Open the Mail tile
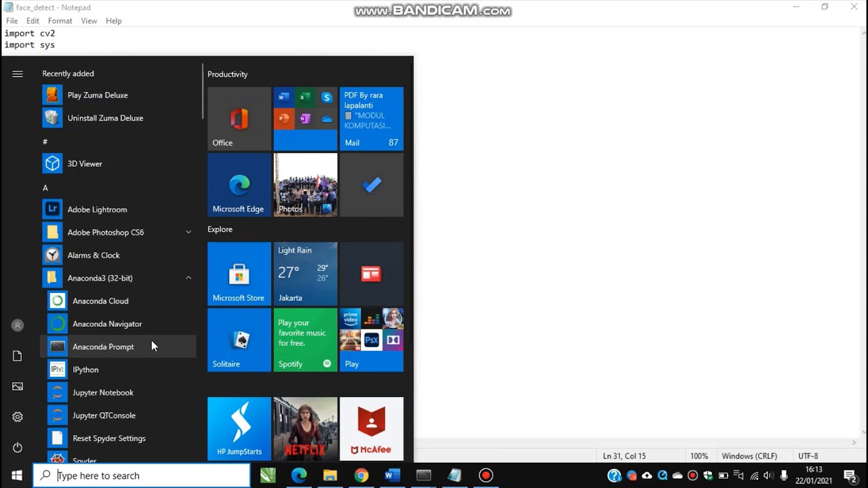 coord(372,119)
